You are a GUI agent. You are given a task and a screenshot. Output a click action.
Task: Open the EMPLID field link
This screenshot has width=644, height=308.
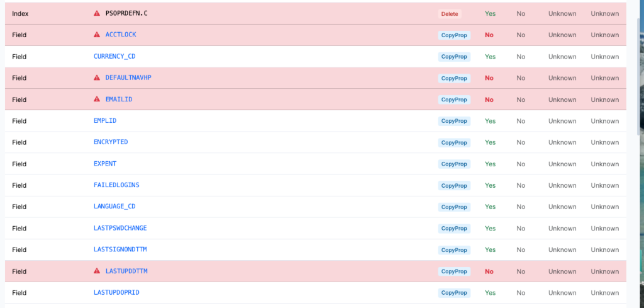click(105, 120)
